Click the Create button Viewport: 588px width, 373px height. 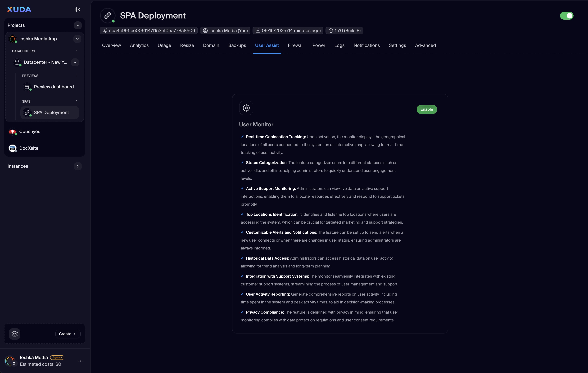[x=68, y=334]
